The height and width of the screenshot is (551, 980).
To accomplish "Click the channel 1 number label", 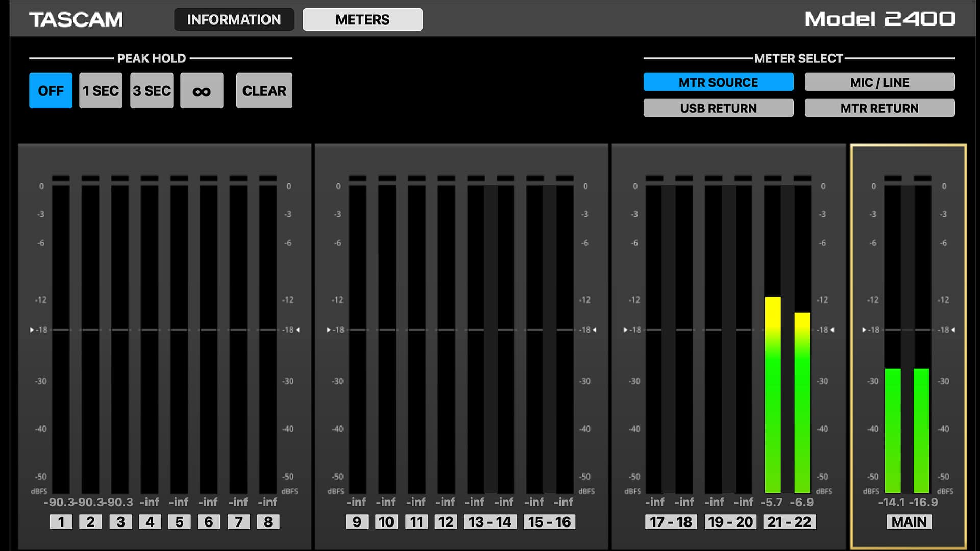I will click(x=61, y=522).
